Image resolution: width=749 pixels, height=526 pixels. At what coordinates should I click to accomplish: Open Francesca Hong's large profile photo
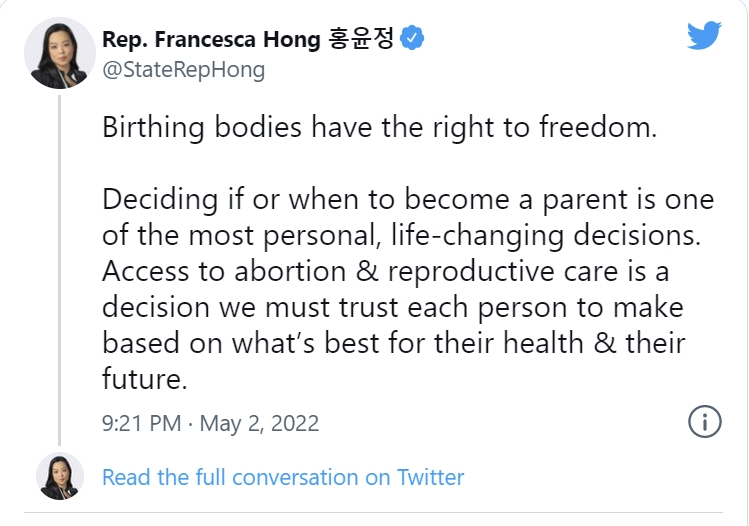[60, 53]
